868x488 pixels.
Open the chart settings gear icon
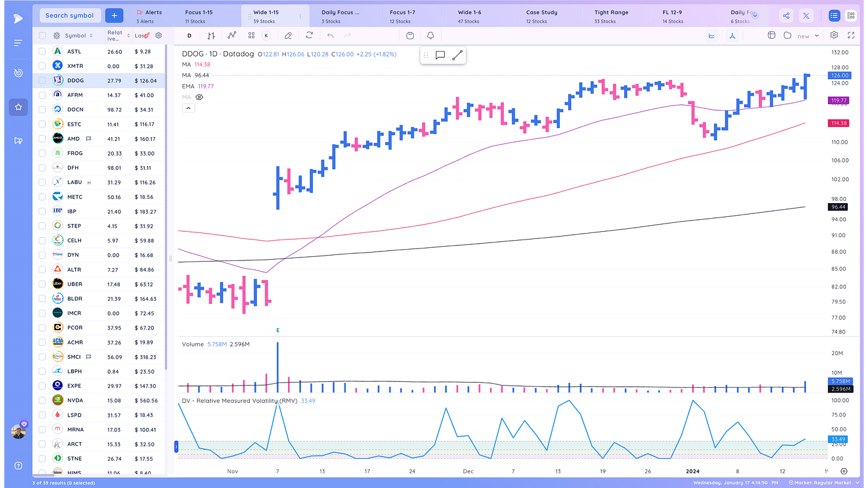(x=834, y=36)
